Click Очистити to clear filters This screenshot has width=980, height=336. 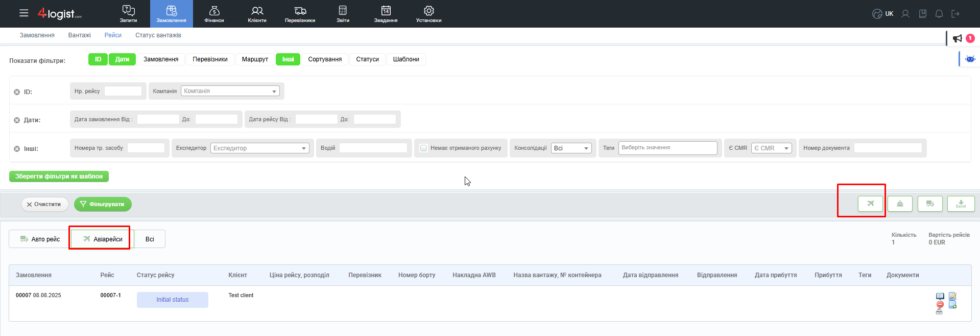[x=44, y=204]
